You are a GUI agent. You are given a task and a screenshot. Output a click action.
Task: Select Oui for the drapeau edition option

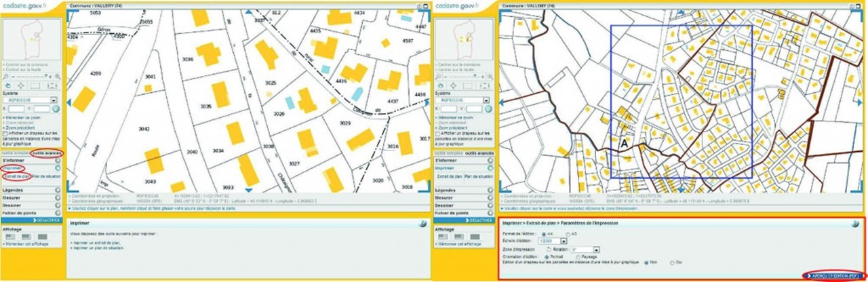[x=672, y=262]
